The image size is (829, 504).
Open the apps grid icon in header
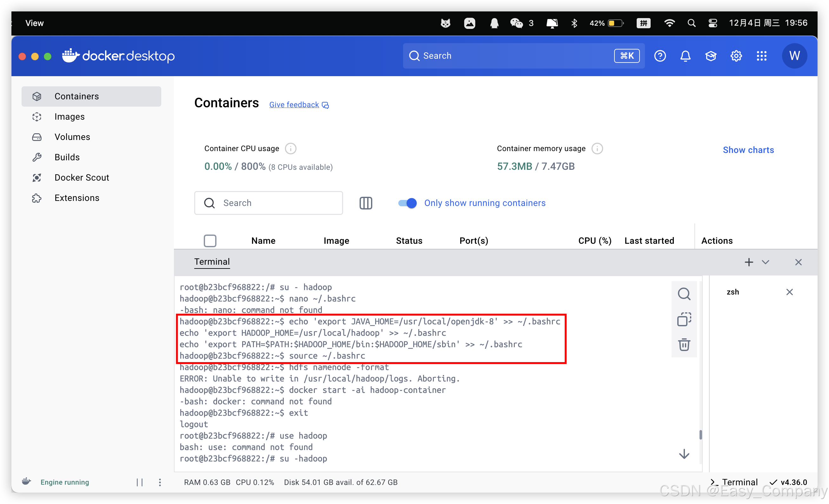click(761, 56)
